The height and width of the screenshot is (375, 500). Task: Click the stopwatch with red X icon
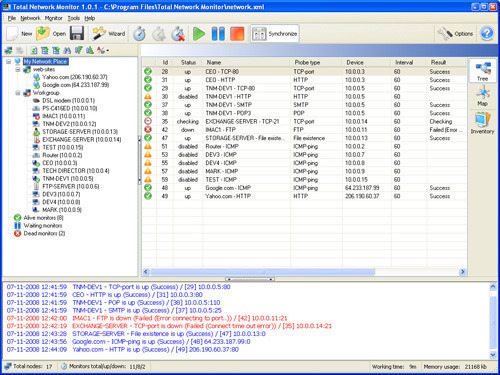click(x=178, y=34)
